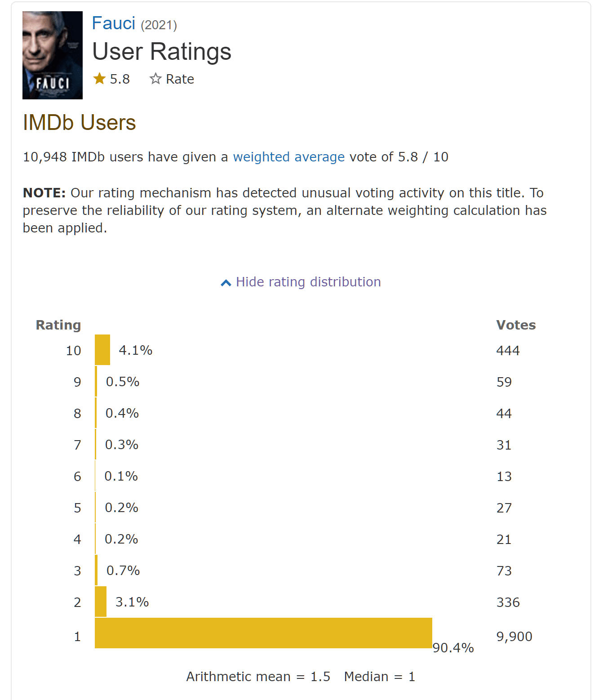Click the chevron up icon beside Hide
Screen dimensions: 603x700
[226, 282]
